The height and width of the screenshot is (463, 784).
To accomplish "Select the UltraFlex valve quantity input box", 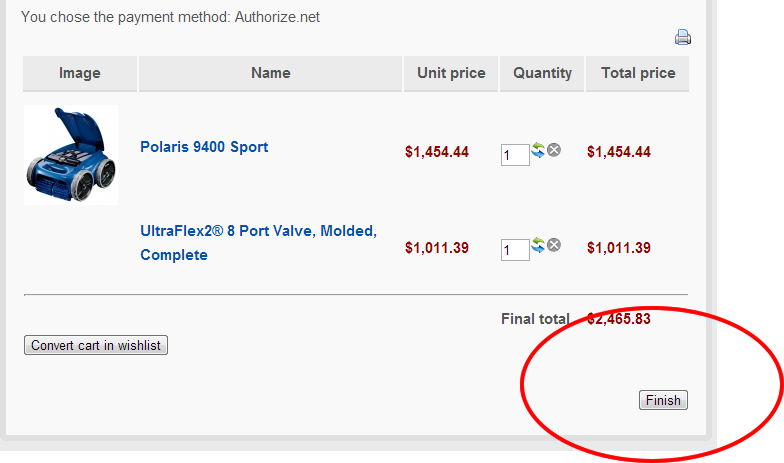I will (515, 250).
